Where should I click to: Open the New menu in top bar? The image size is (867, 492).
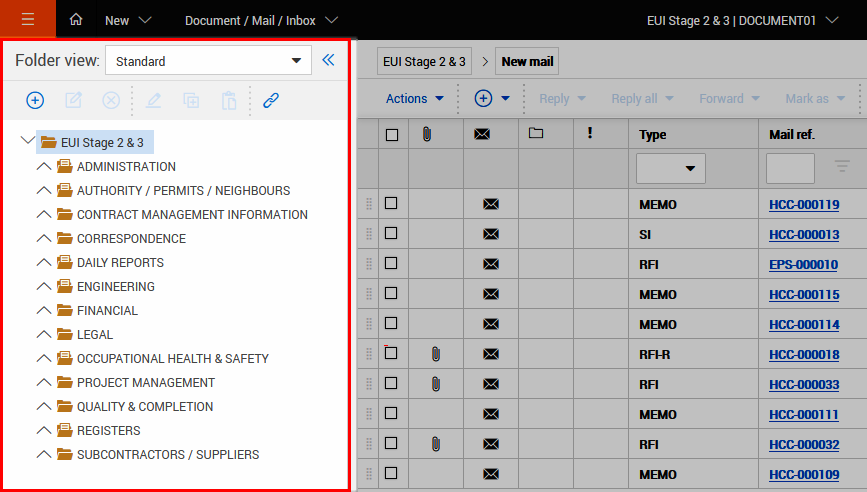[x=128, y=20]
